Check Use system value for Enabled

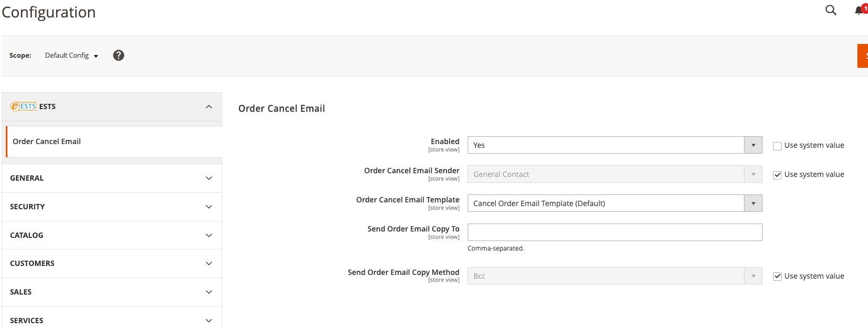click(777, 146)
